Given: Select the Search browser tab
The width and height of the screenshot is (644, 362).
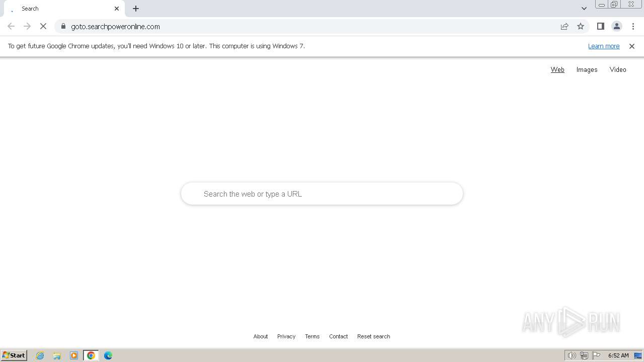Looking at the screenshot, I should pos(64,9).
